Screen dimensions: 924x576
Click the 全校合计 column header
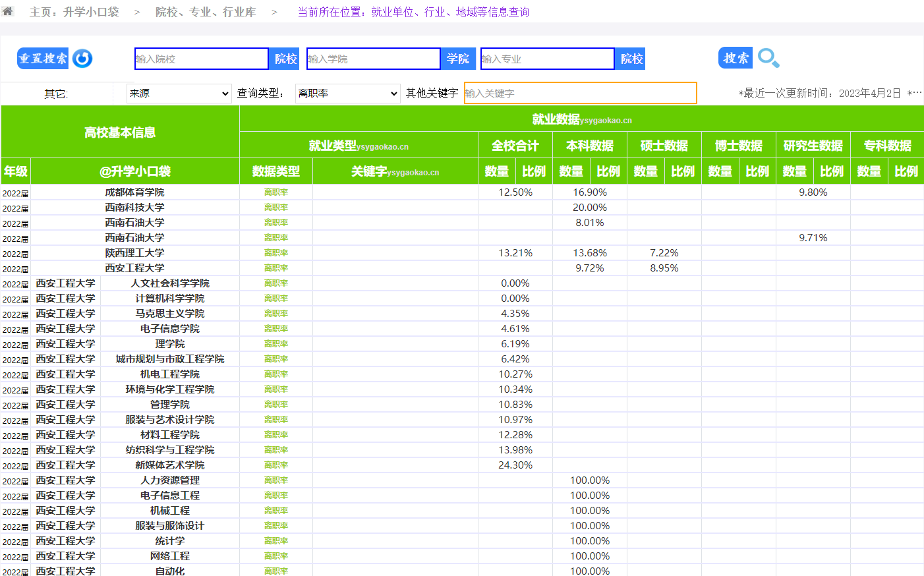click(515, 146)
